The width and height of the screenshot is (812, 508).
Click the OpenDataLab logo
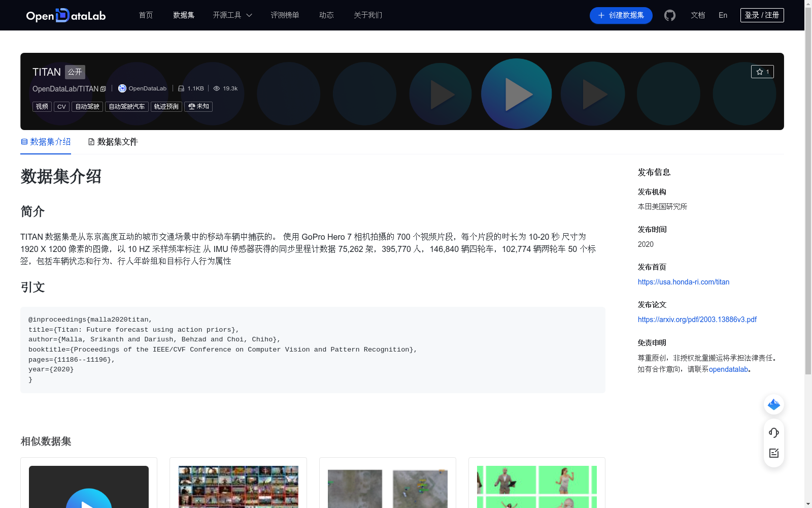click(x=66, y=15)
